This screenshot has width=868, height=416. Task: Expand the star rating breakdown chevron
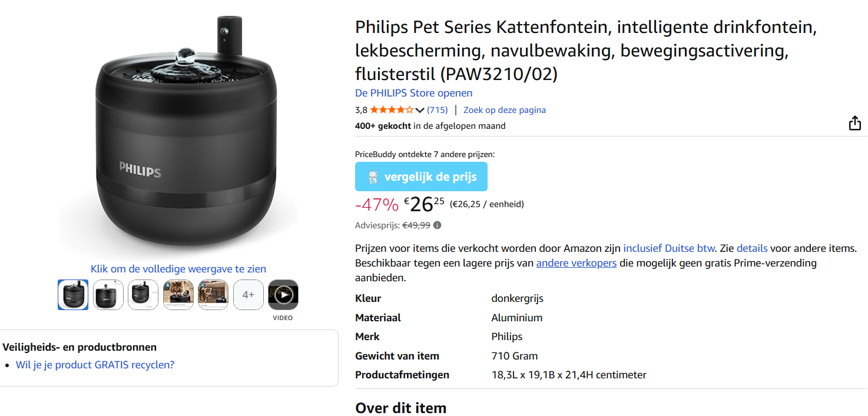coord(419,109)
